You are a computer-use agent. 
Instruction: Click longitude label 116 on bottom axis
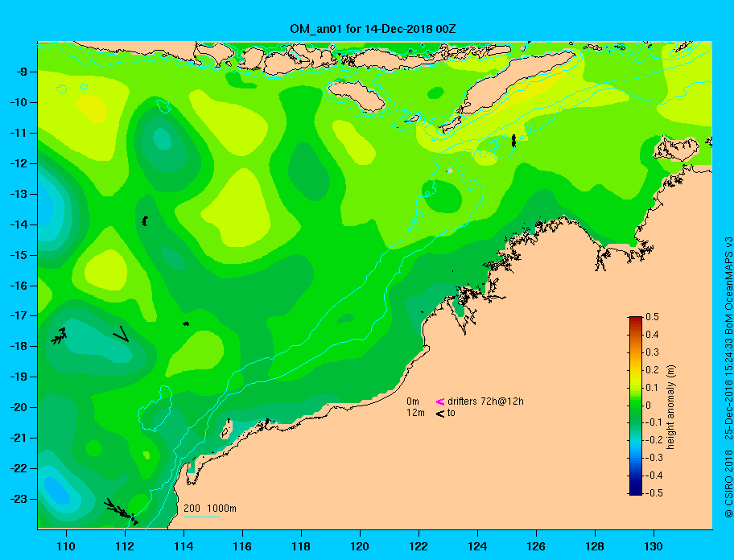click(242, 546)
